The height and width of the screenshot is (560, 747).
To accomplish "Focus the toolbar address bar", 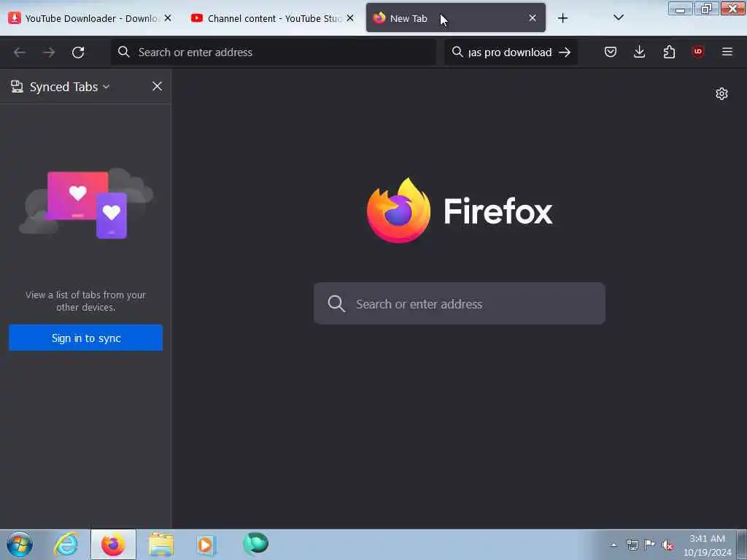I will coord(274,52).
